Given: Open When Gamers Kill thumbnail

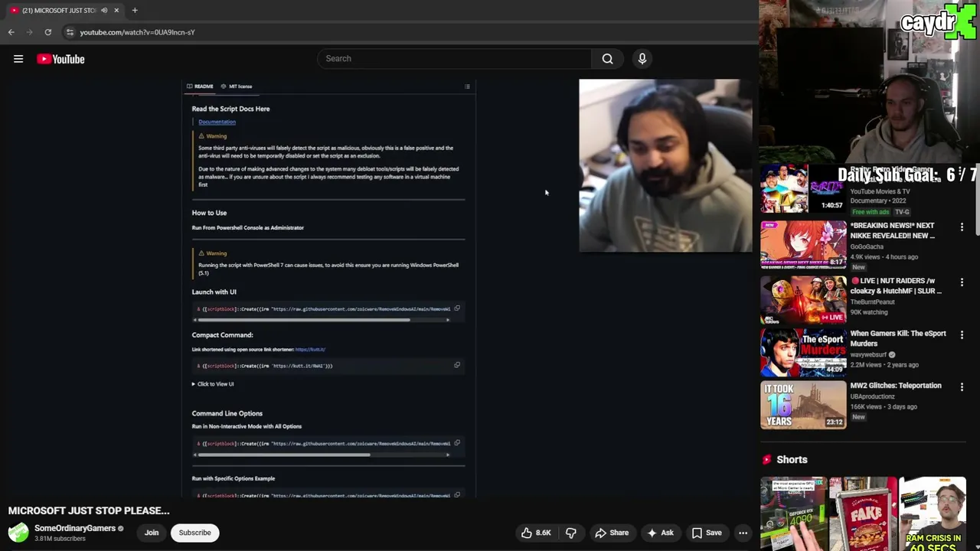Looking at the screenshot, I should tap(803, 352).
